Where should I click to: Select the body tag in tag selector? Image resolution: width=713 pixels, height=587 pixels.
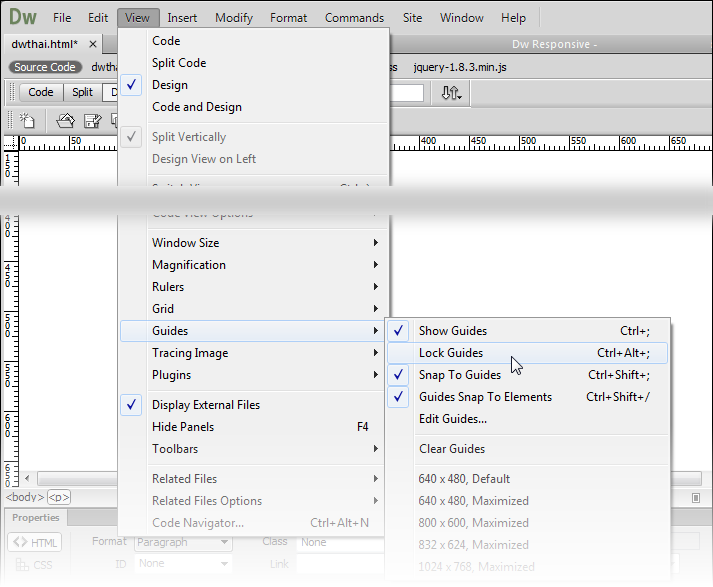25,497
